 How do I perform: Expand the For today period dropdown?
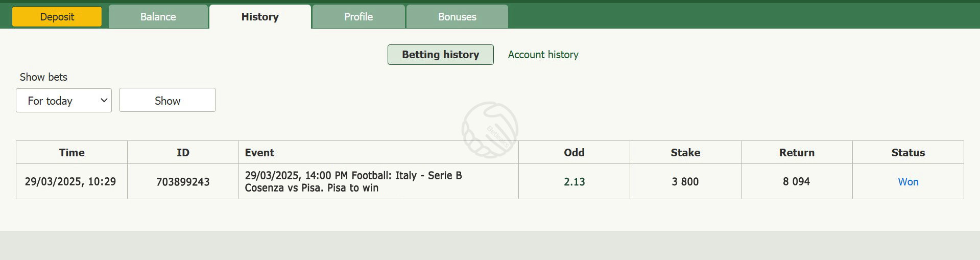(64, 100)
